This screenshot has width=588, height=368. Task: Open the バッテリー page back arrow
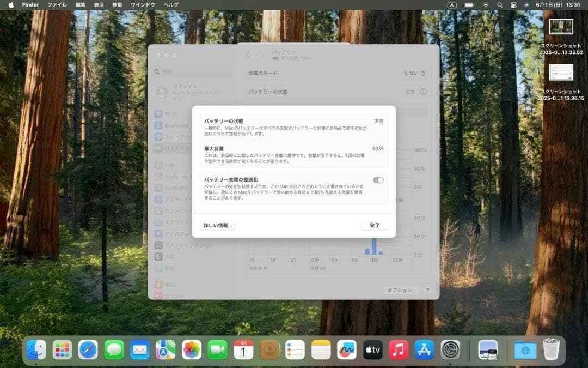pyautogui.click(x=247, y=54)
